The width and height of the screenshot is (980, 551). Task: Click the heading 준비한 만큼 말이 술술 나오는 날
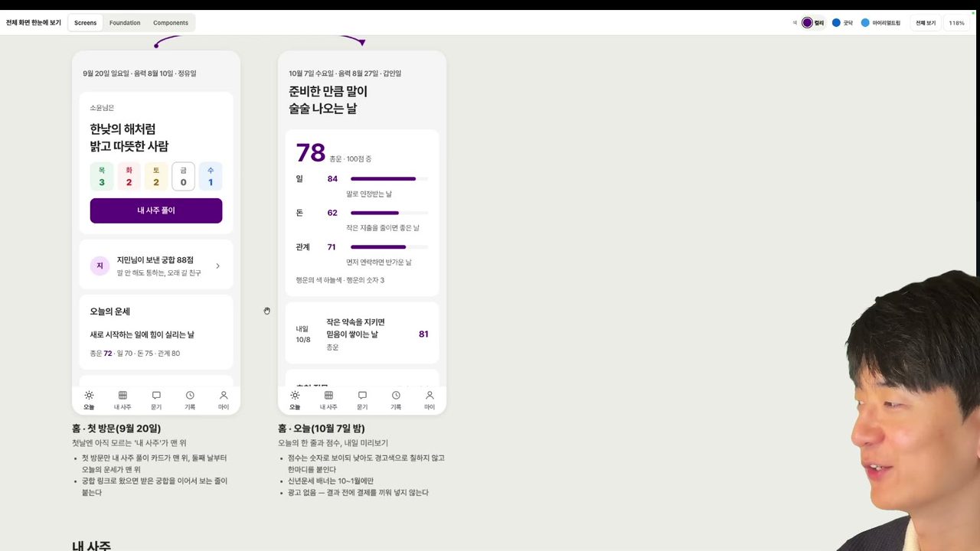328,100
